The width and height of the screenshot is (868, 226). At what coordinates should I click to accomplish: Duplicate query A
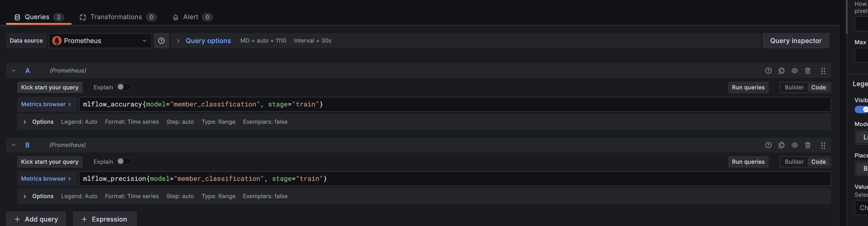coord(781,71)
